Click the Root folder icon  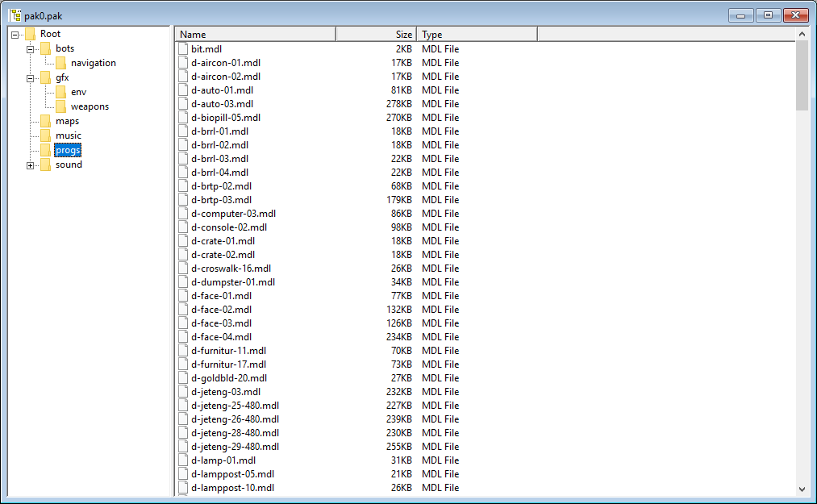coord(30,34)
